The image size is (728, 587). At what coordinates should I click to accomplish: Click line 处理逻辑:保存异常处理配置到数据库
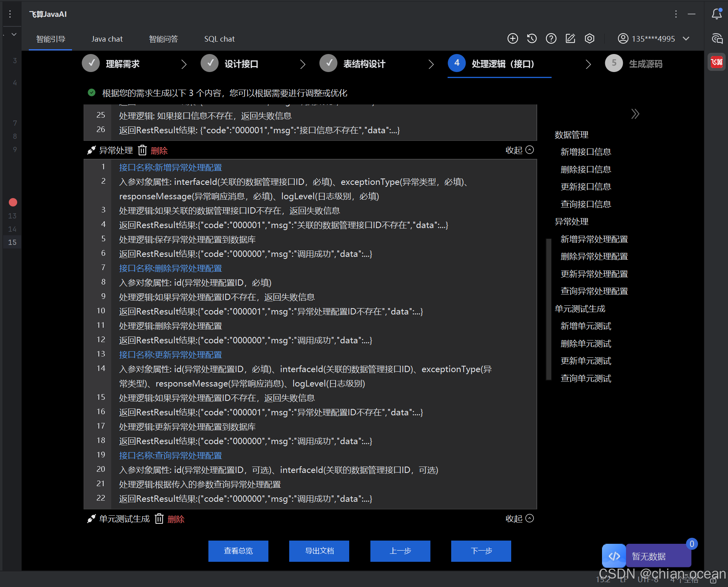187,239
